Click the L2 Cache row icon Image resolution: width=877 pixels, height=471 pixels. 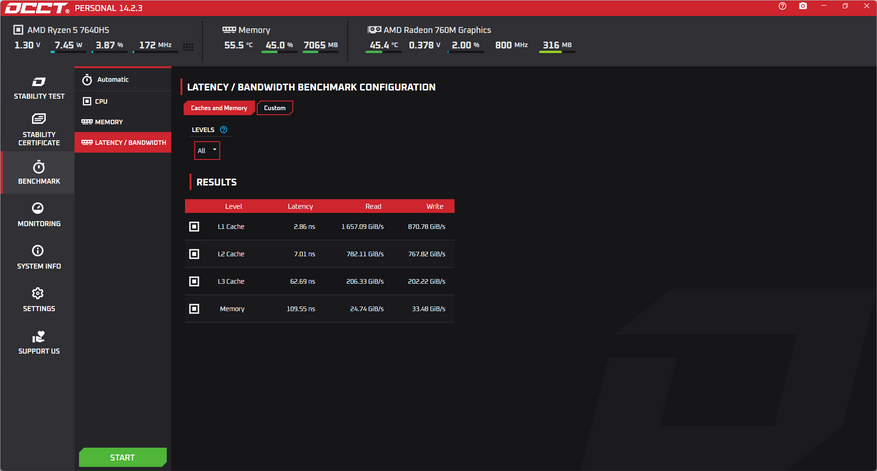point(194,254)
